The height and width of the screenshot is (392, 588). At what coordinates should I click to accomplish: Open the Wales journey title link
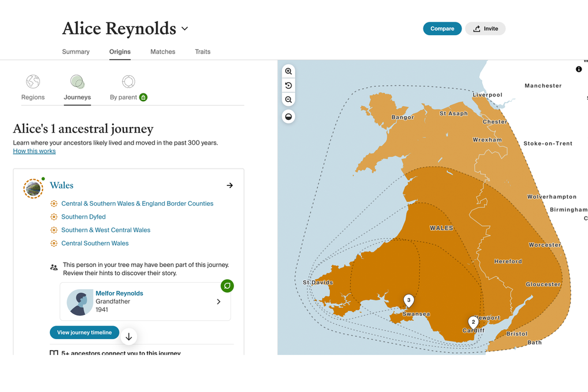[62, 185]
